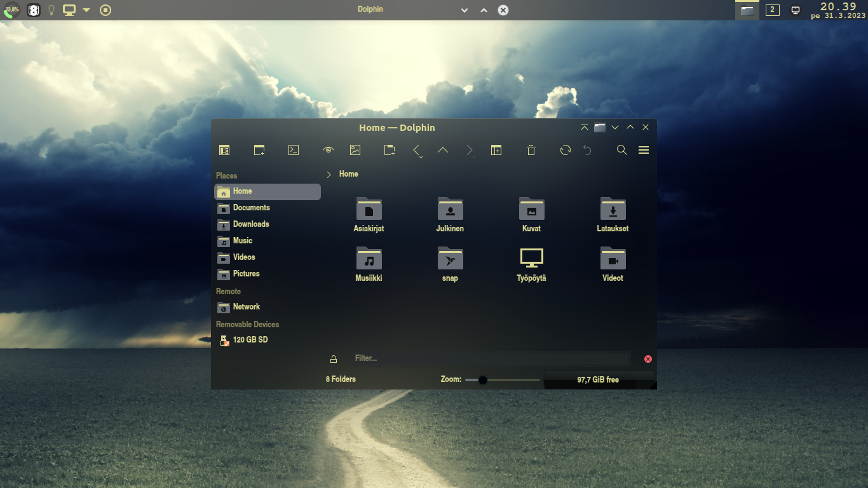The width and height of the screenshot is (868, 488).
Task: Toggle image previews icon in toolbar
Action: click(355, 150)
